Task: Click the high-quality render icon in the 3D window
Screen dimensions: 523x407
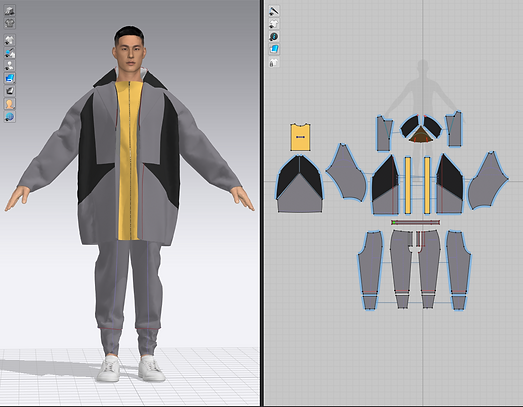Action: tap(10, 11)
